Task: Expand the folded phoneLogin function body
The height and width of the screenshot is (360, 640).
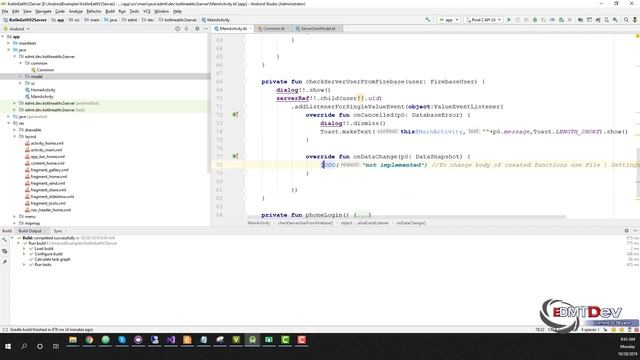Action: [x=362, y=215]
